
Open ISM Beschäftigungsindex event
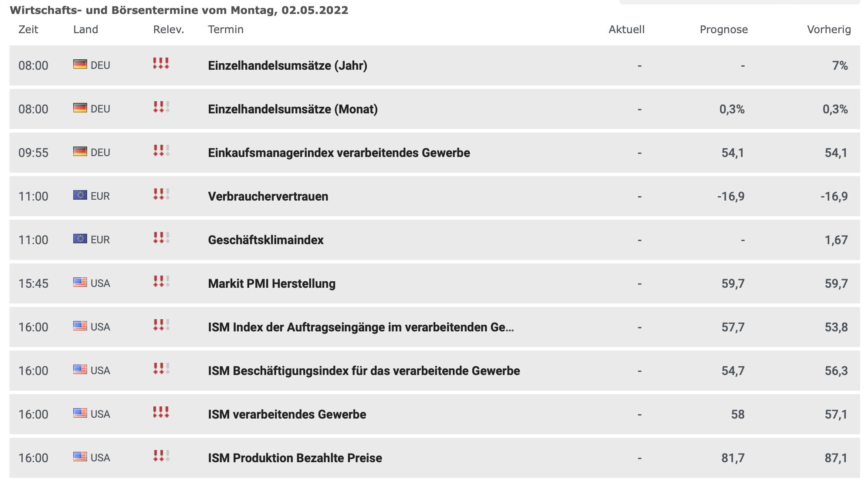364,371
